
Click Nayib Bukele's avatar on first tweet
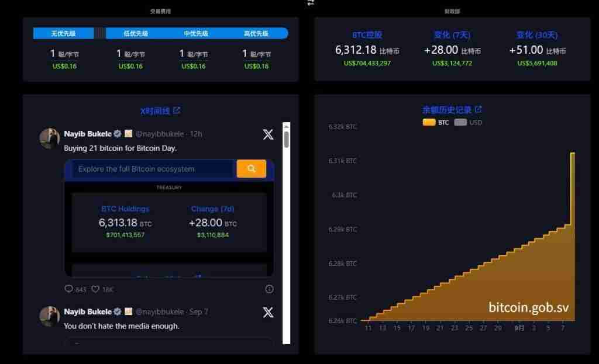[50, 138]
